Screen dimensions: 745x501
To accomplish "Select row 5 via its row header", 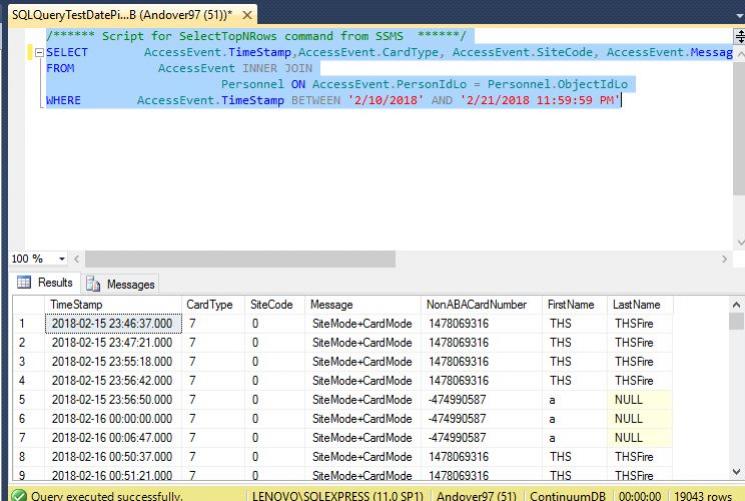I will point(21,399).
